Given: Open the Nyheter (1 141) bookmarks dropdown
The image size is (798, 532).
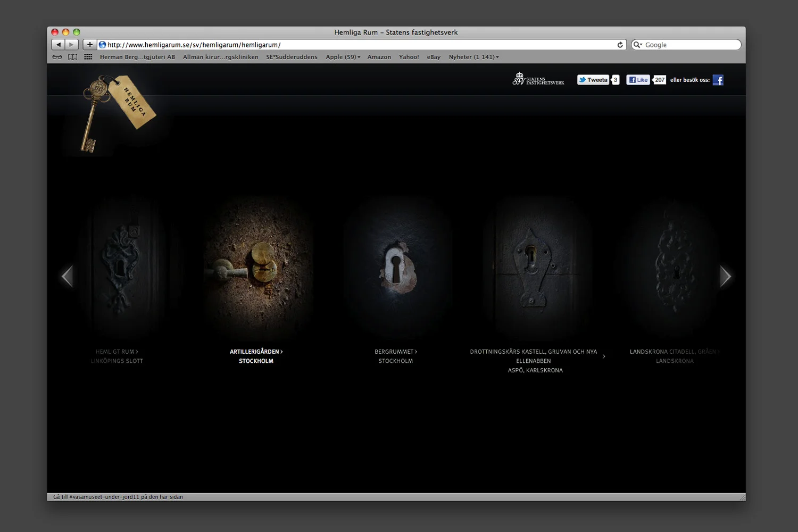Looking at the screenshot, I should 474,57.
